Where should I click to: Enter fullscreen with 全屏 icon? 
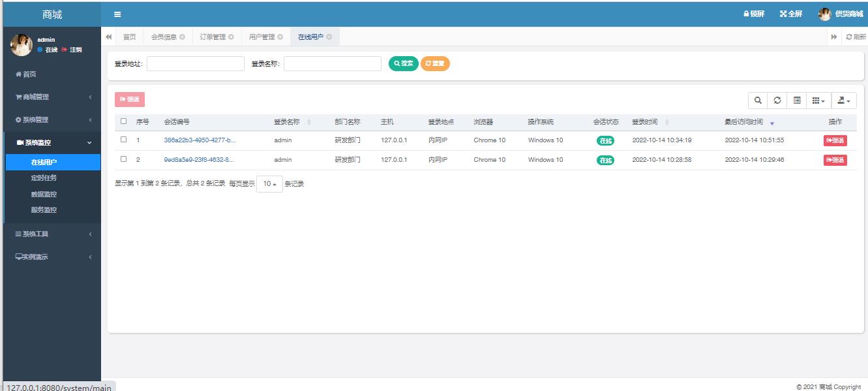(x=783, y=14)
